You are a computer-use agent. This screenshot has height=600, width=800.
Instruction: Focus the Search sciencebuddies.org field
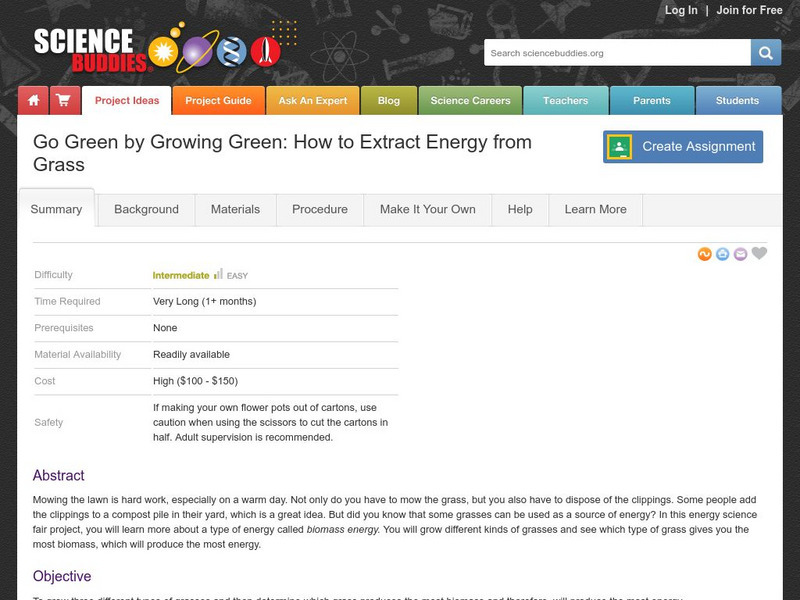tap(617, 53)
